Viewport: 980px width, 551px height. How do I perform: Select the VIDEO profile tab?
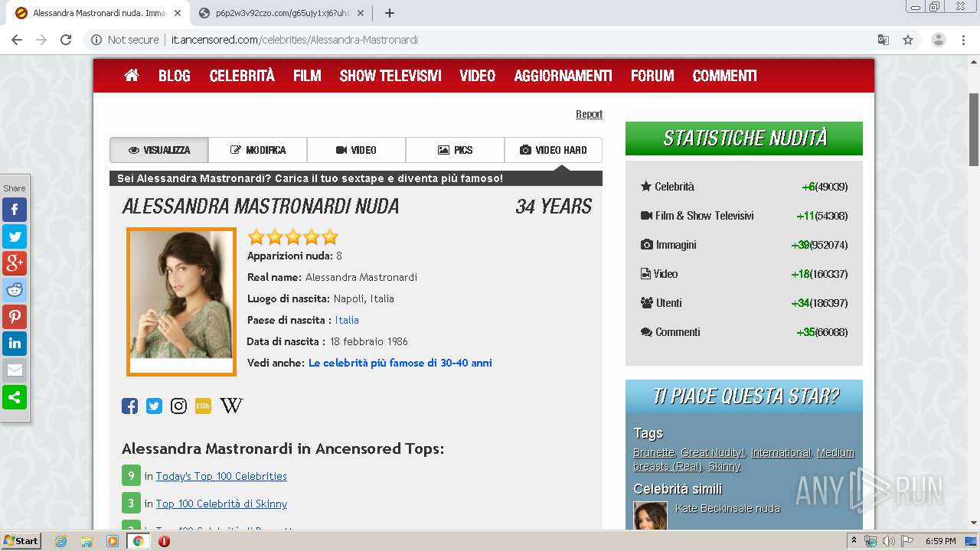357,150
